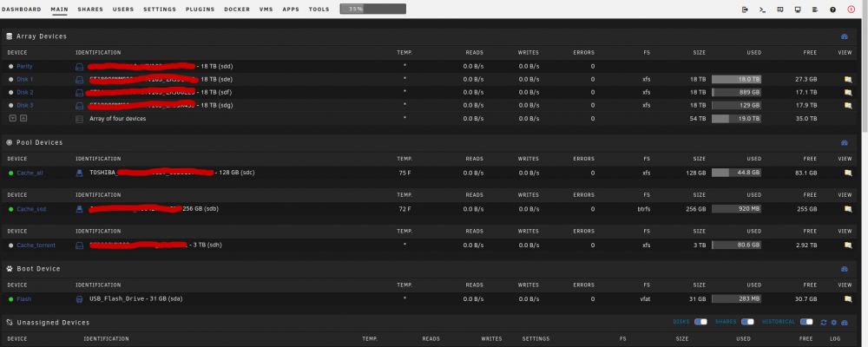Viewport: 868px width, 347px height.
Task: Open the Disk 2 device link
Action: click(25, 93)
